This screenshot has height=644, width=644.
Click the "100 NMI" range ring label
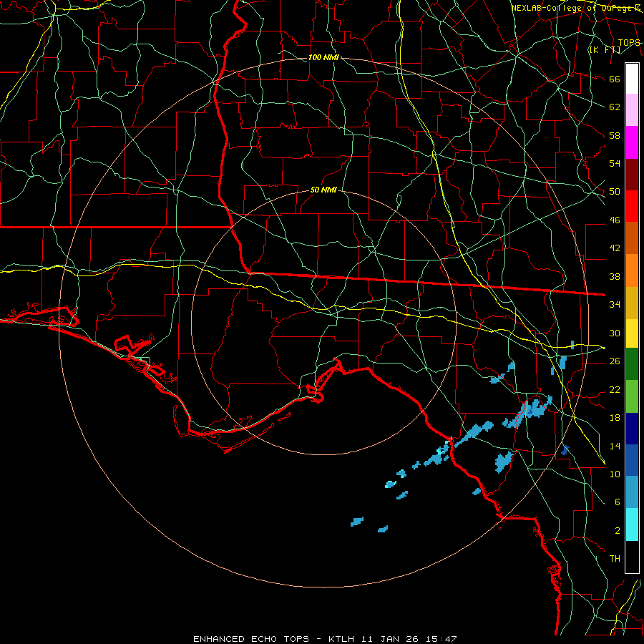(x=323, y=57)
